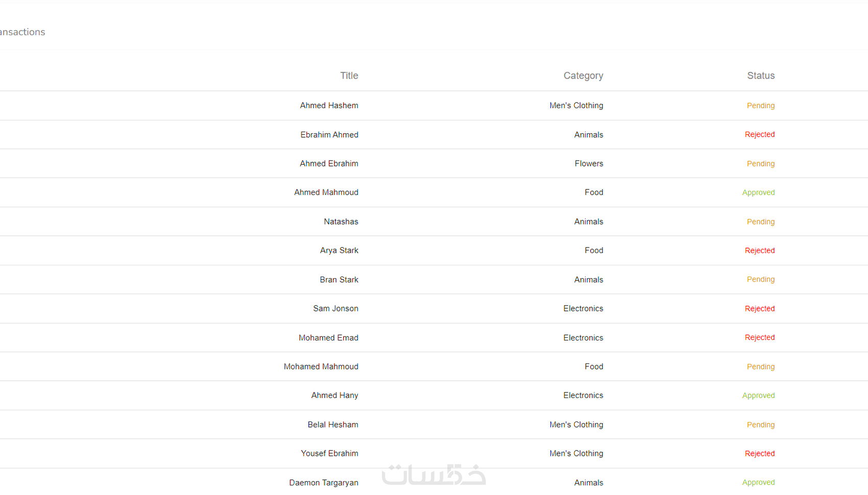Click the Title column header

(x=349, y=76)
